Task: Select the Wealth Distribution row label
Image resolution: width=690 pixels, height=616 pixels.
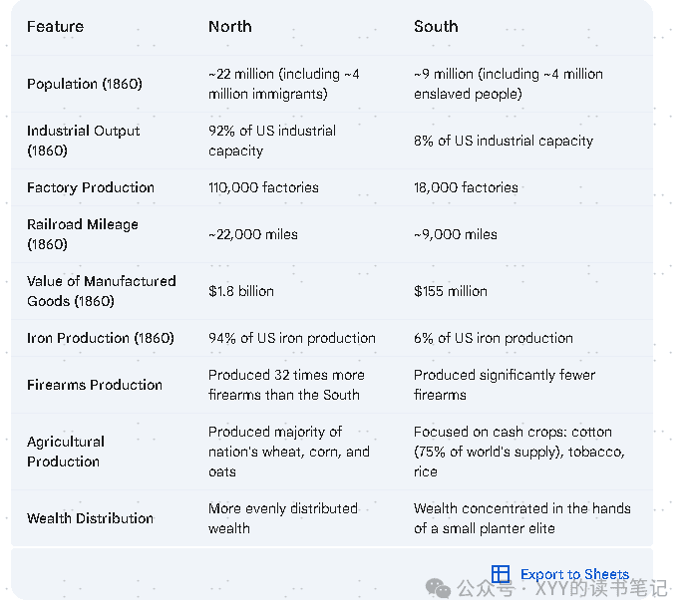Action: [x=90, y=518]
